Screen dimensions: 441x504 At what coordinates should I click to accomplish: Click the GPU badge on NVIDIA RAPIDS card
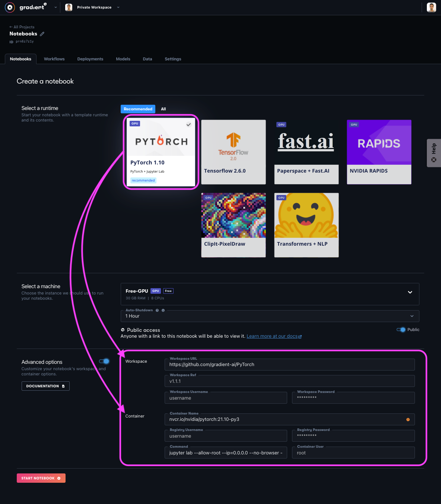click(x=354, y=125)
